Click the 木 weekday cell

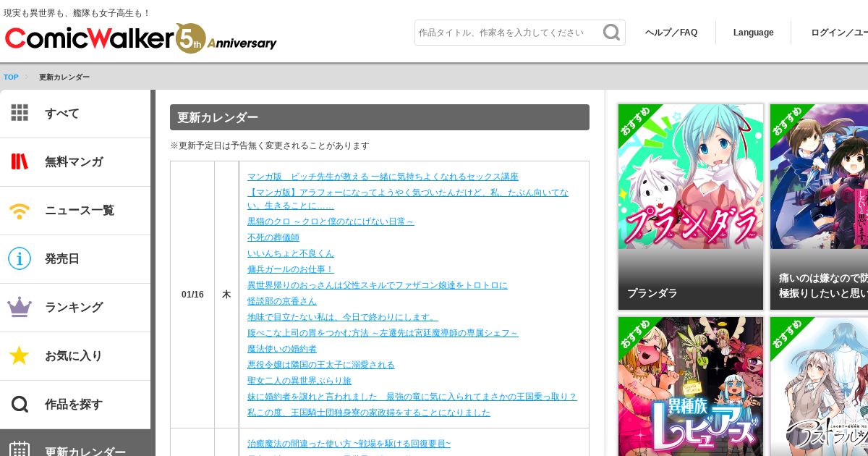coord(226,295)
